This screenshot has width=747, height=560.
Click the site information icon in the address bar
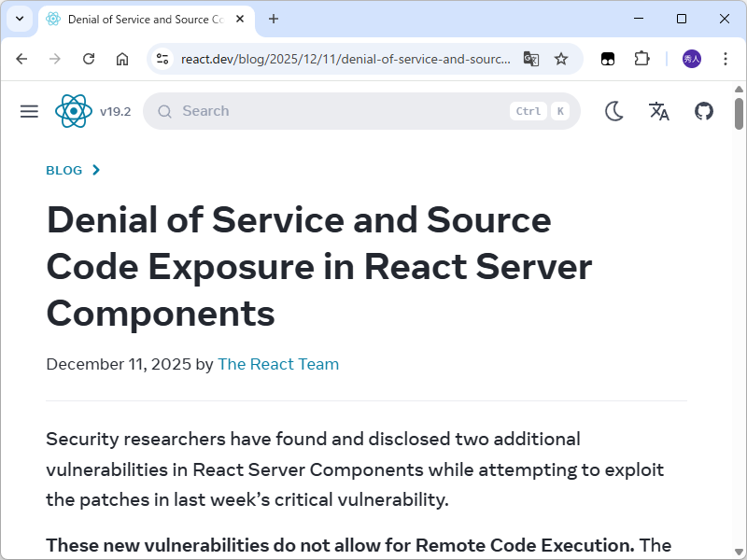point(162,58)
